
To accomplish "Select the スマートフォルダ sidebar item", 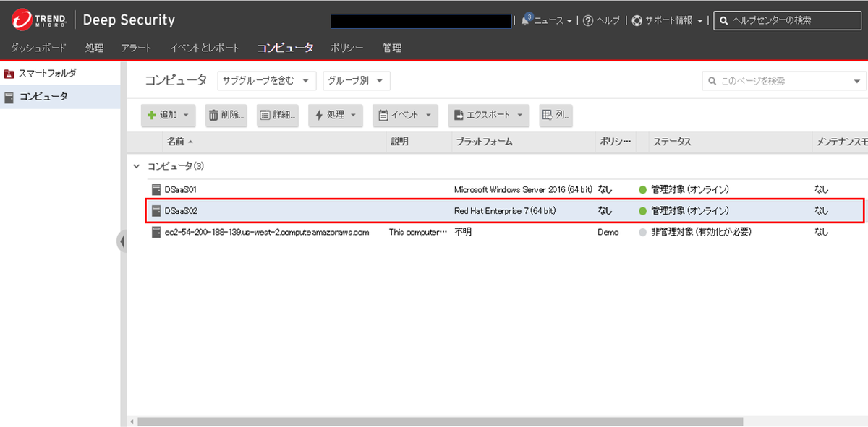I will (x=60, y=74).
